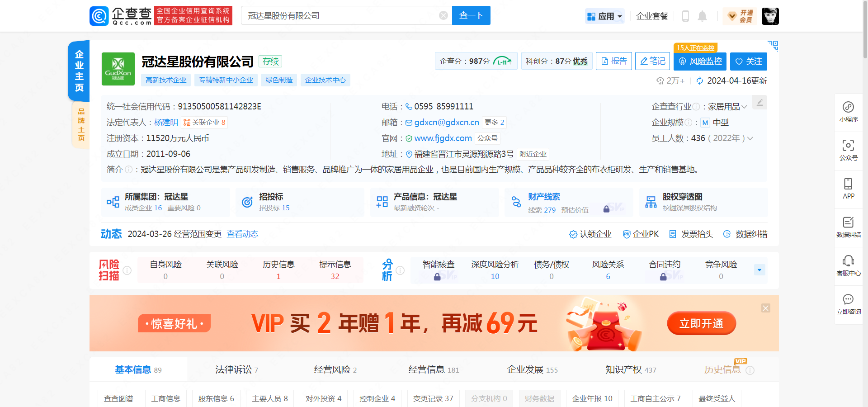Close the VIP promotion banner
This screenshot has width=868, height=407.
pyautogui.click(x=765, y=308)
